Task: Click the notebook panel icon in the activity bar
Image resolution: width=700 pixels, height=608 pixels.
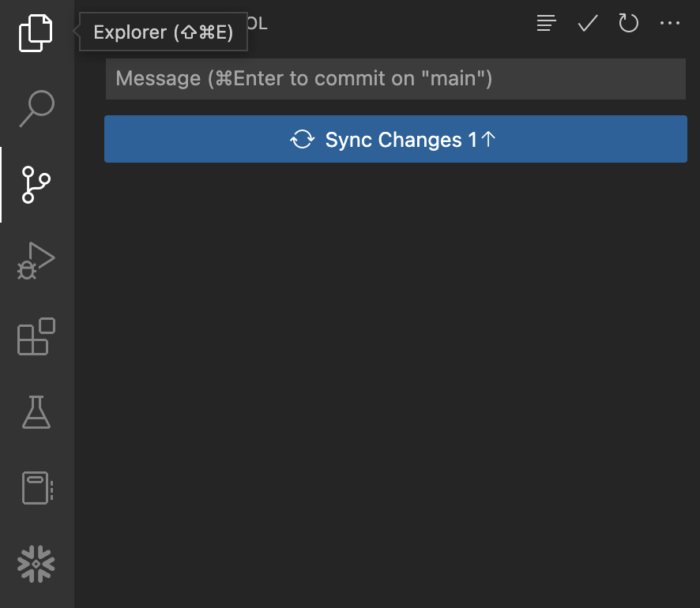Action: [x=35, y=488]
